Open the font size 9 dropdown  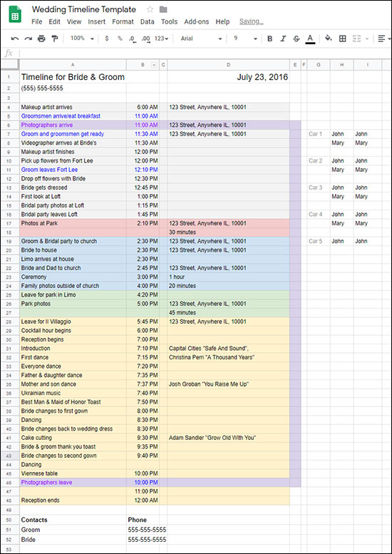[x=245, y=39]
